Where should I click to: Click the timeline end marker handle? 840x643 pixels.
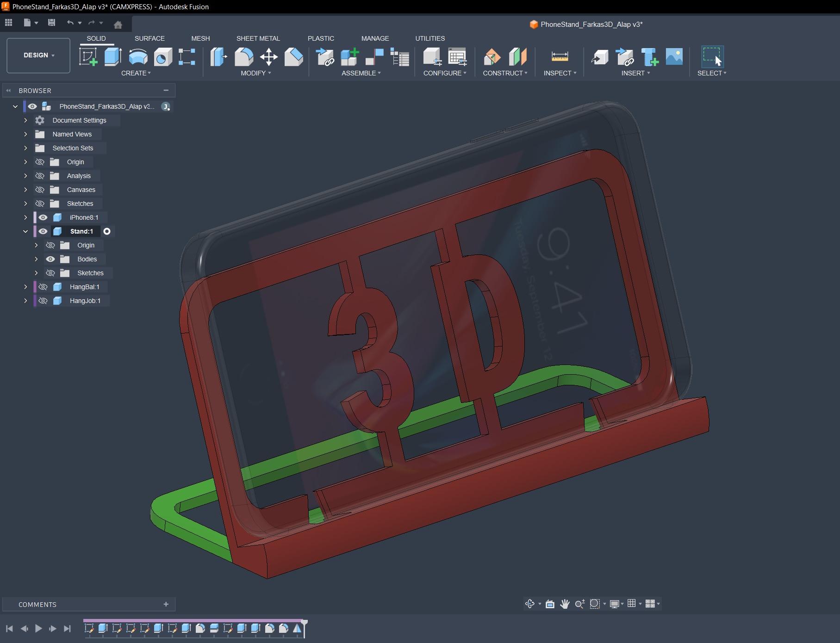click(304, 623)
